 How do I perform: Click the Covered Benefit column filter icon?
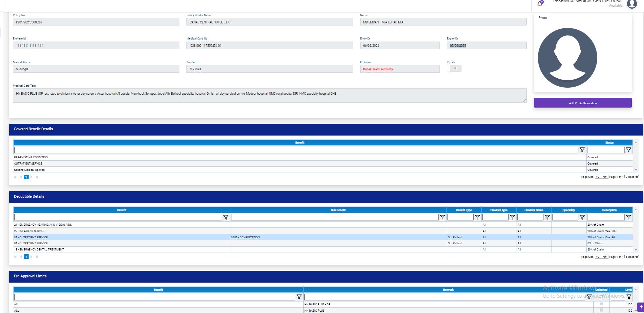[x=582, y=150]
